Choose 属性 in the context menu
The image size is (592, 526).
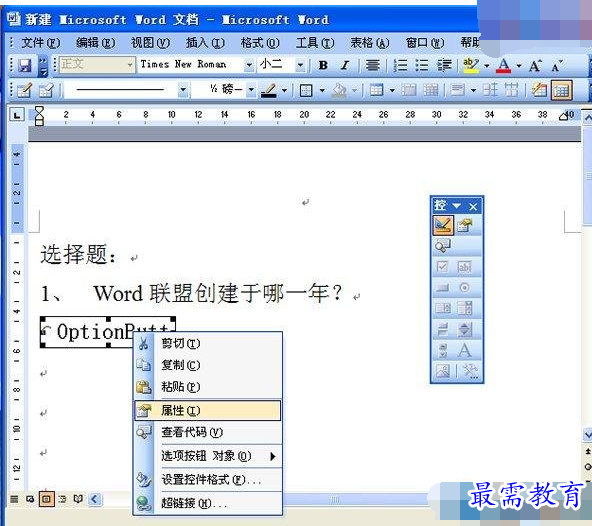[x=208, y=410]
